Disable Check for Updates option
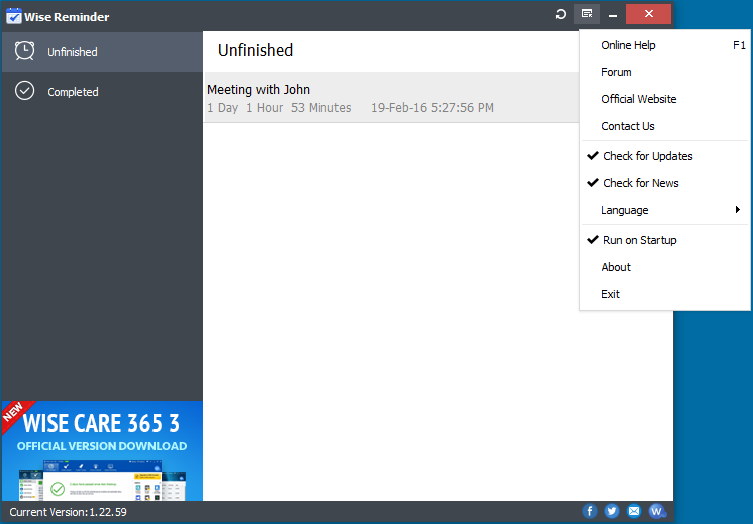 pyautogui.click(x=647, y=156)
